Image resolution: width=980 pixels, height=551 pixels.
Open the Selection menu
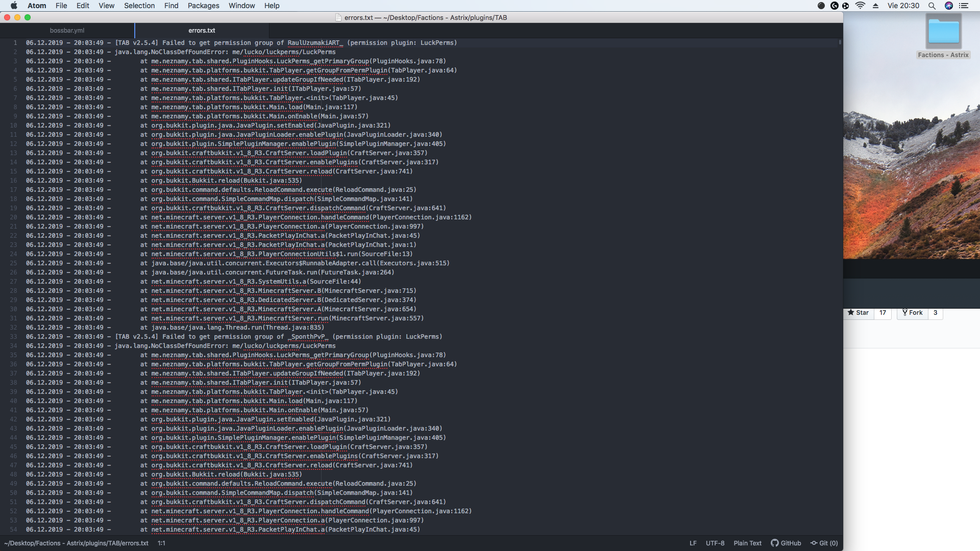click(139, 6)
